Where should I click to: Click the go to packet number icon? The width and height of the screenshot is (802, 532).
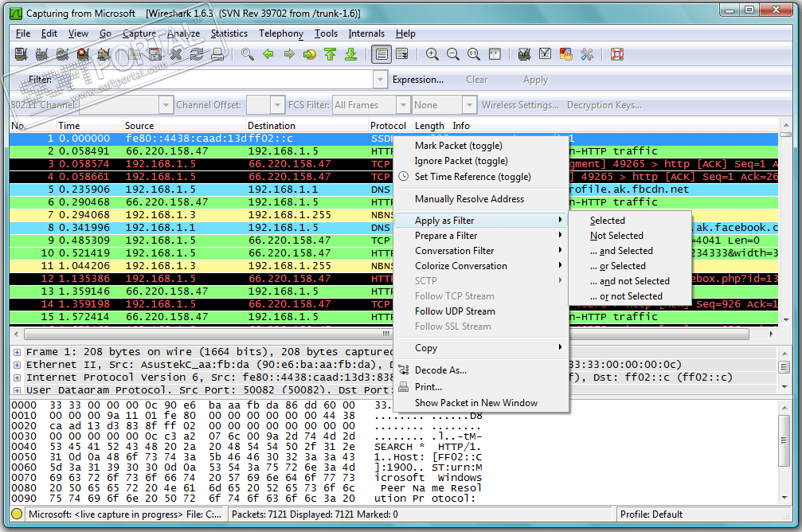pos(310,54)
